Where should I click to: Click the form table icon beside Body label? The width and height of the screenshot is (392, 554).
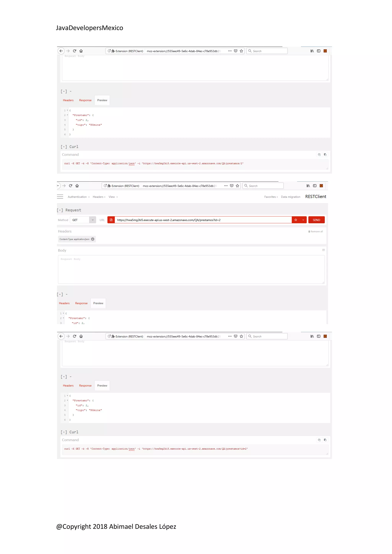[323, 250]
